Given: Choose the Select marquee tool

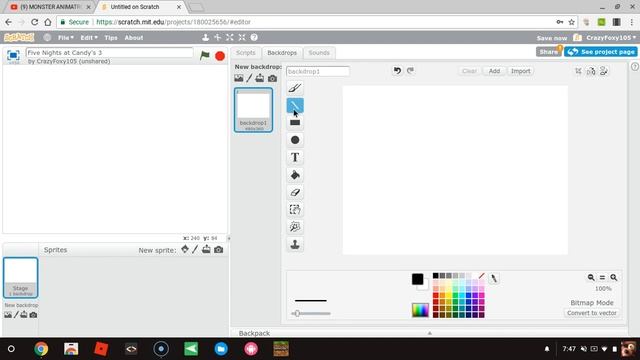Looking at the screenshot, I should pos(295,210).
